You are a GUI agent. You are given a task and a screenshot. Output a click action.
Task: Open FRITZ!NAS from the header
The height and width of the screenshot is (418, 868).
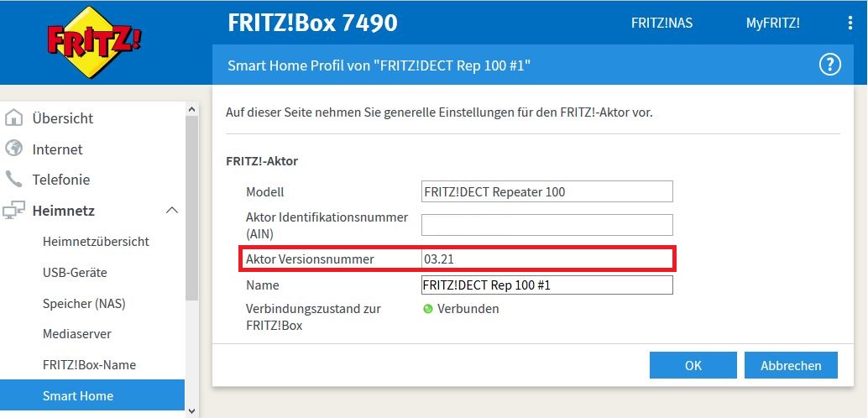tap(661, 24)
